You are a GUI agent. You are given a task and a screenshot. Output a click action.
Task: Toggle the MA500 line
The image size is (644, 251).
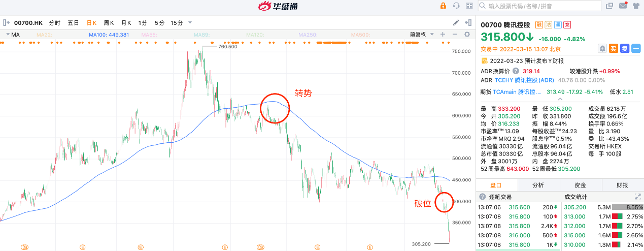pos(360,35)
